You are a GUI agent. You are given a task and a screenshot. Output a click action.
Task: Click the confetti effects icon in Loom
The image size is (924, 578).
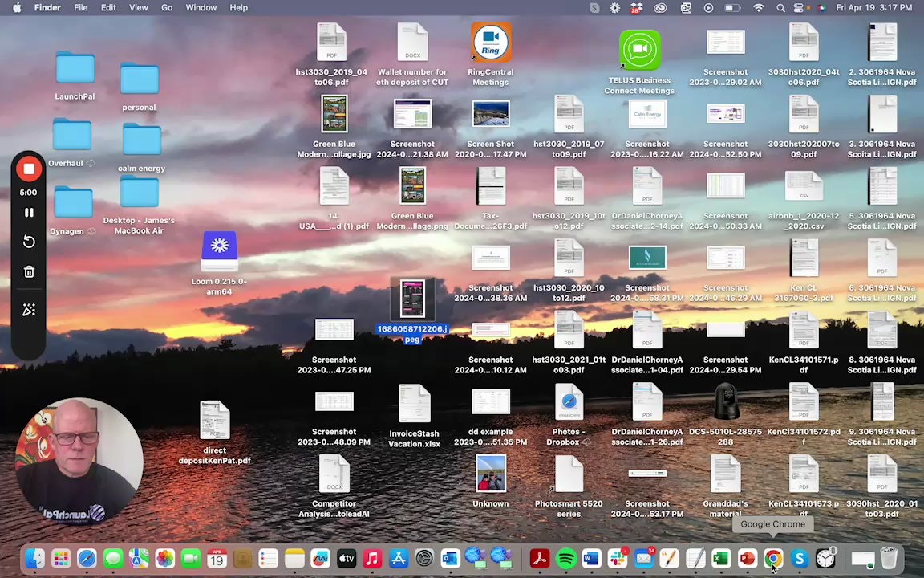click(x=29, y=310)
